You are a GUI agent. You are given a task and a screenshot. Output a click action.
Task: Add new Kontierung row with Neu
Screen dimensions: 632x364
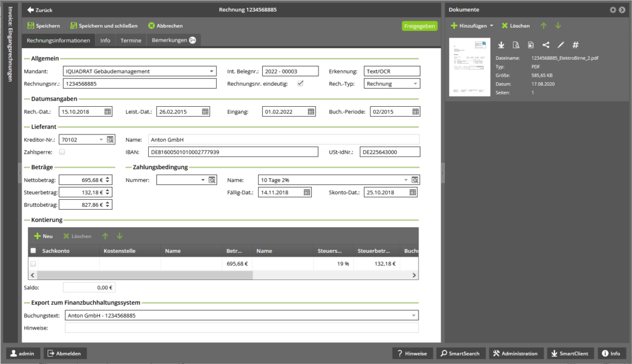(x=43, y=236)
